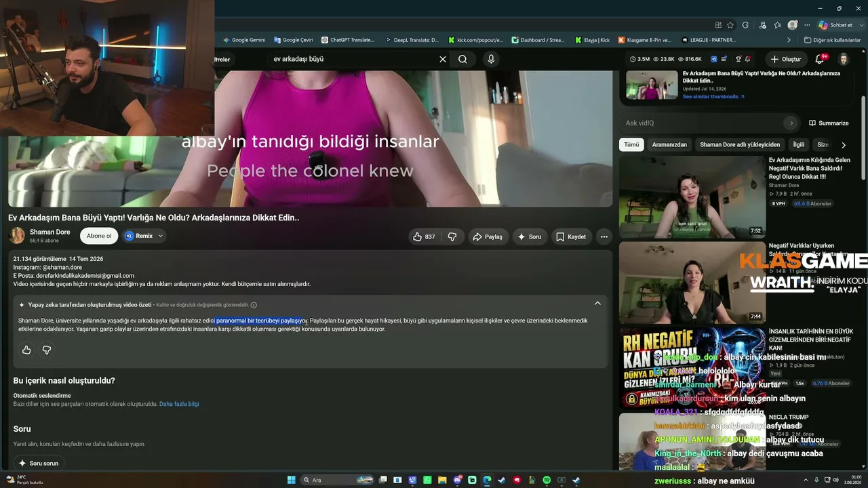Collapse the AI video summary section

tap(597, 304)
